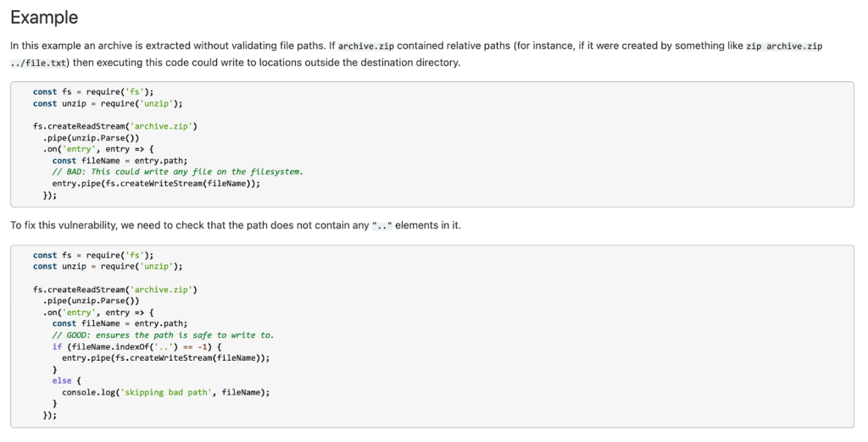Click the "// GOOD: ensures the path is safe" comment
868x442 pixels.
tap(163, 335)
